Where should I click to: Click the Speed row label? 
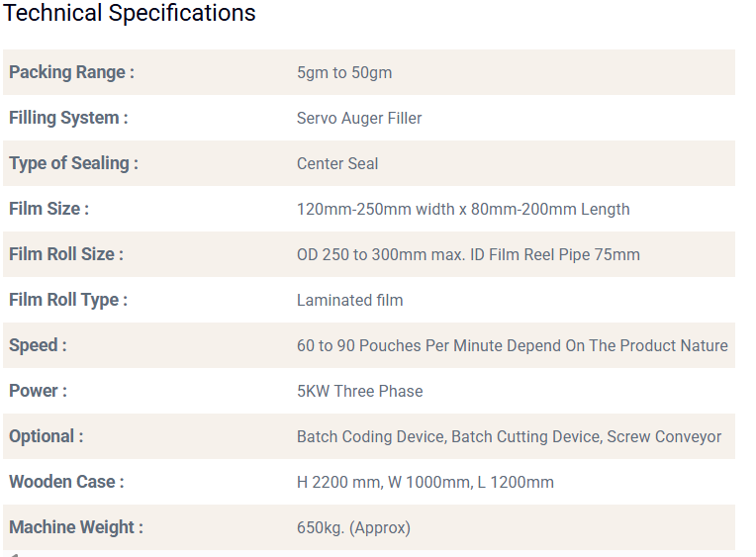tap(38, 345)
